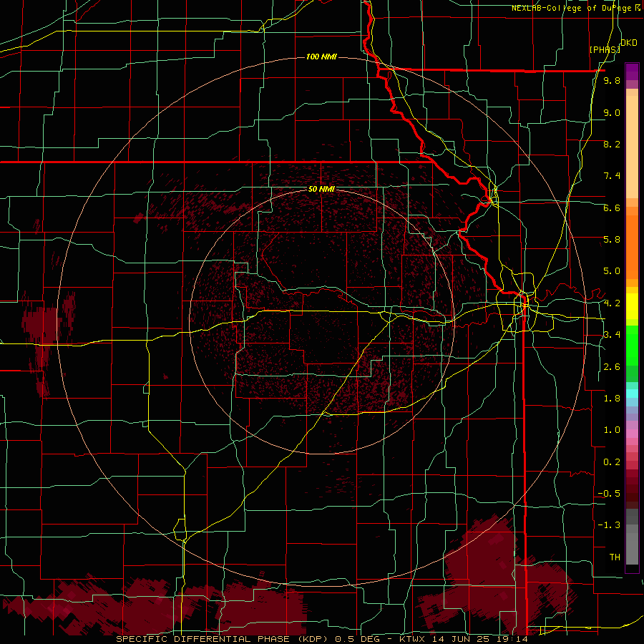Select the 8.2 value on color scale
Screen dimensions: 644x644
tap(612, 144)
